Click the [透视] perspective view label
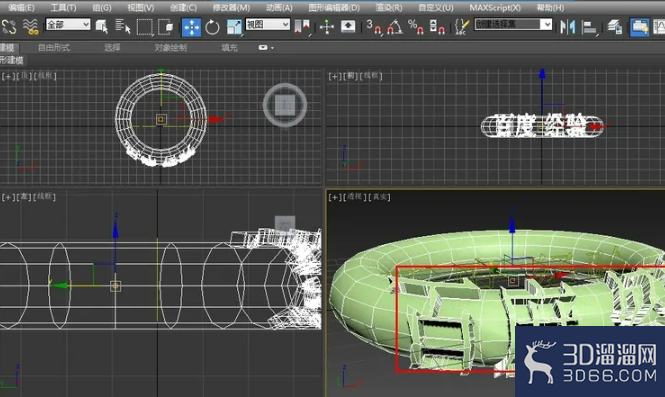 click(x=355, y=197)
